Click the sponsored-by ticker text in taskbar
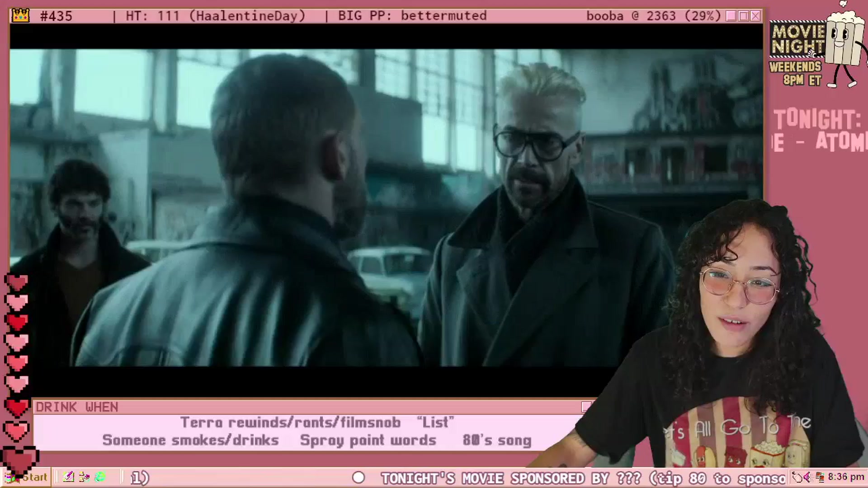 tap(583, 478)
